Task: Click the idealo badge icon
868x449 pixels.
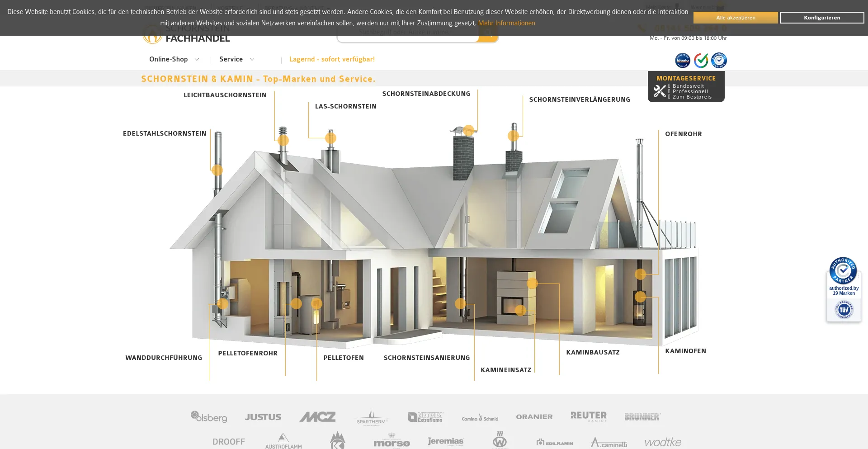Action: pyautogui.click(x=682, y=60)
